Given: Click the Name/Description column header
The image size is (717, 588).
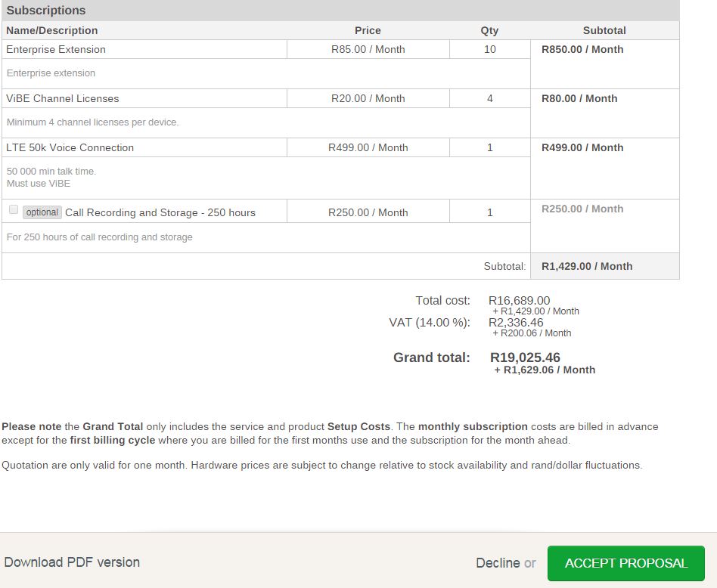Looking at the screenshot, I should [52, 30].
